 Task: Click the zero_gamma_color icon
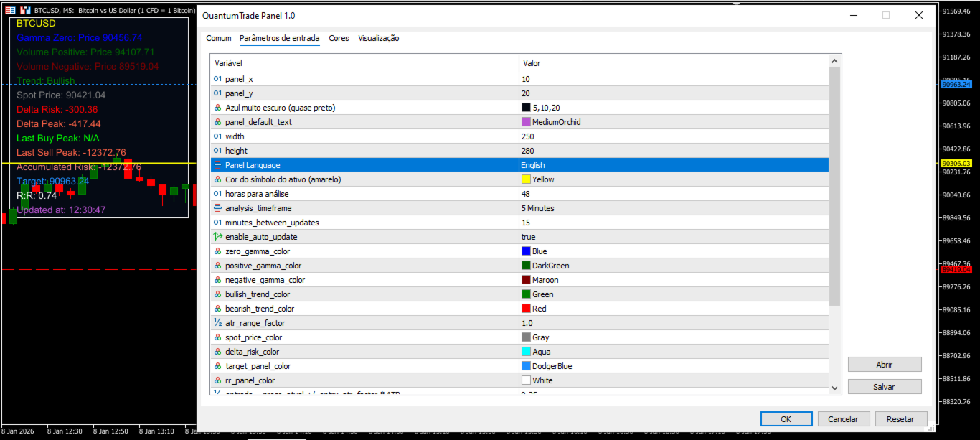[217, 251]
